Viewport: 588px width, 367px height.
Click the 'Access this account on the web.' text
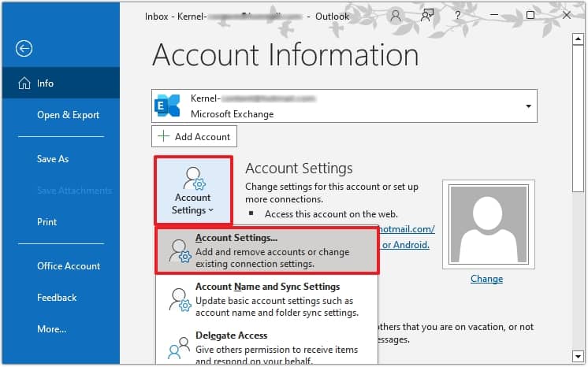point(331,214)
